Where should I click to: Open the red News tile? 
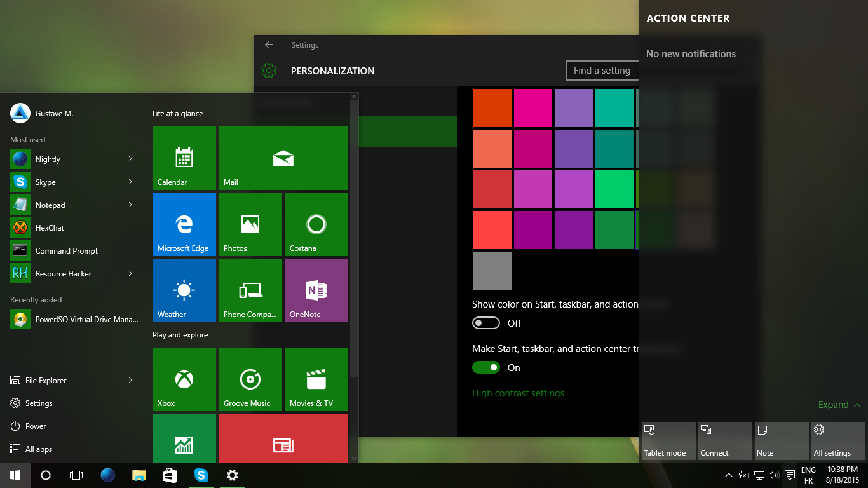click(283, 438)
